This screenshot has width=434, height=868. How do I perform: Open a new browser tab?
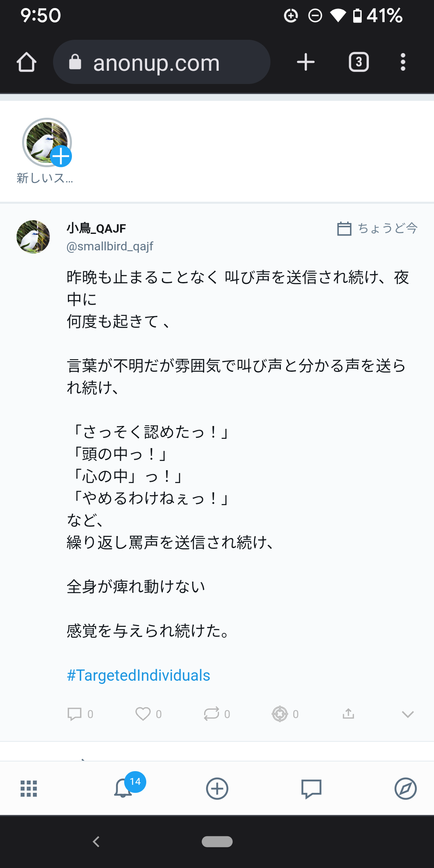coord(305,62)
